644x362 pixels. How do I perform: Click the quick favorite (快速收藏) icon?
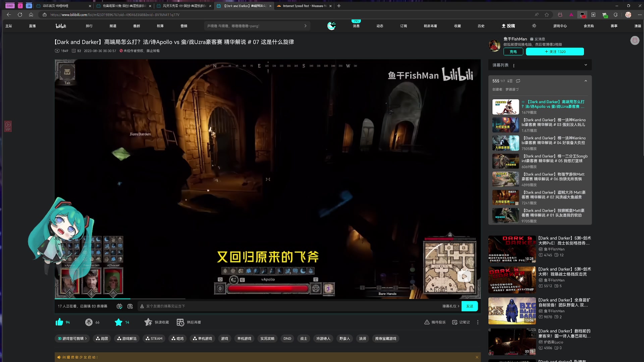pyautogui.click(x=148, y=322)
